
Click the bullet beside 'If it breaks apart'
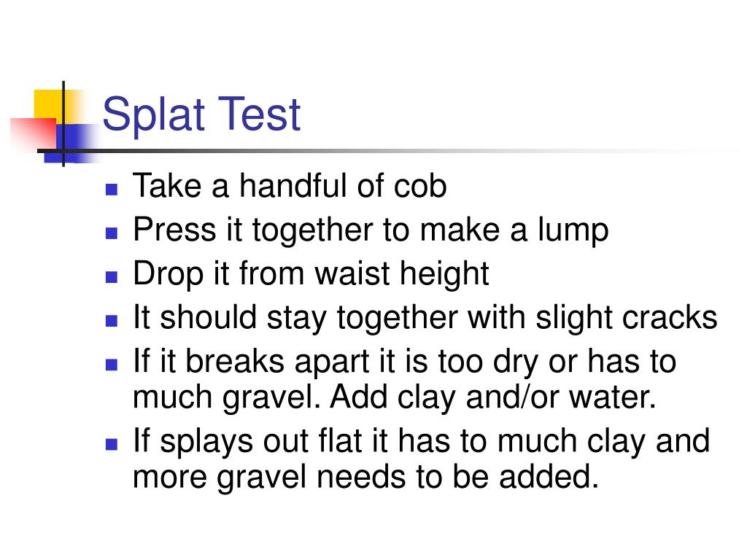point(112,365)
